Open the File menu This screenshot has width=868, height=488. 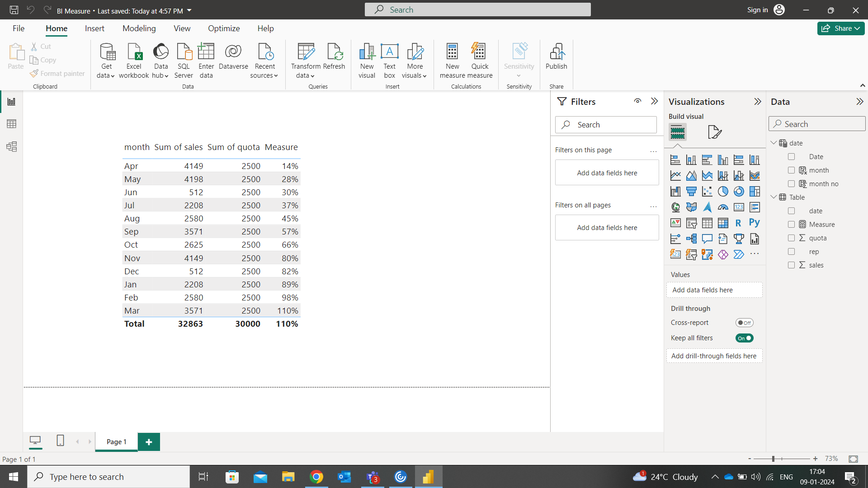(19, 28)
